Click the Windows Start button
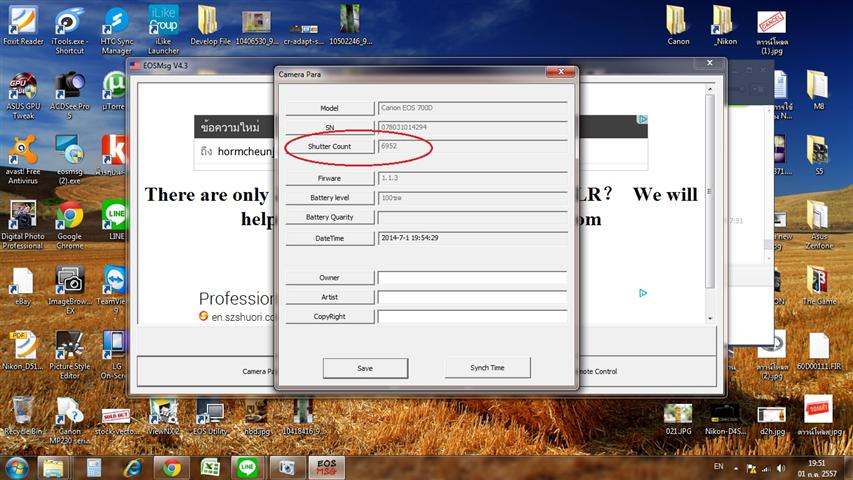The height and width of the screenshot is (480, 853). tap(17, 467)
